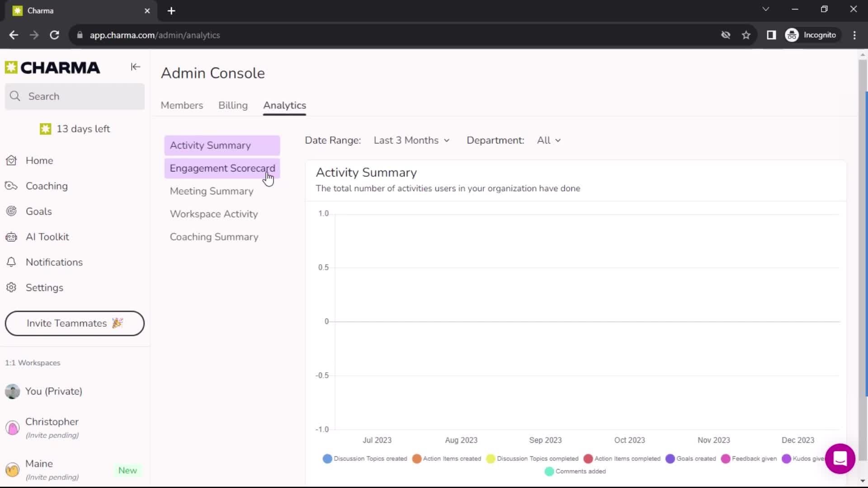Click the Invite Teammates button
Screen dimensions: 868x488
pyautogui.click(x=75, y=324)
